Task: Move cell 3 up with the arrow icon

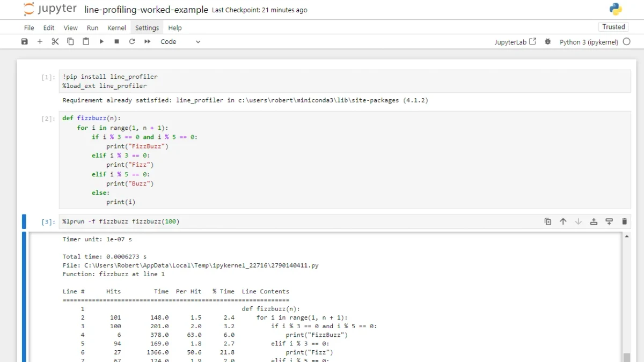Action: tap(563, 221)
